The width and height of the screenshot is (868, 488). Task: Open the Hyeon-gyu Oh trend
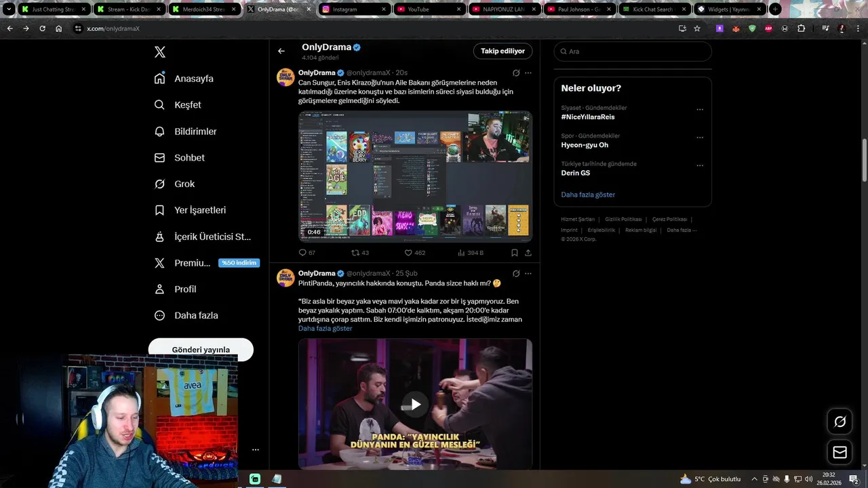(x=585, y=145)
